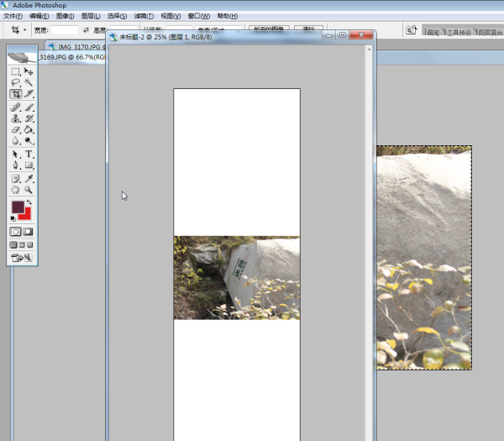
Task: Select the Move tool
Action: click(x=29, y=71)
